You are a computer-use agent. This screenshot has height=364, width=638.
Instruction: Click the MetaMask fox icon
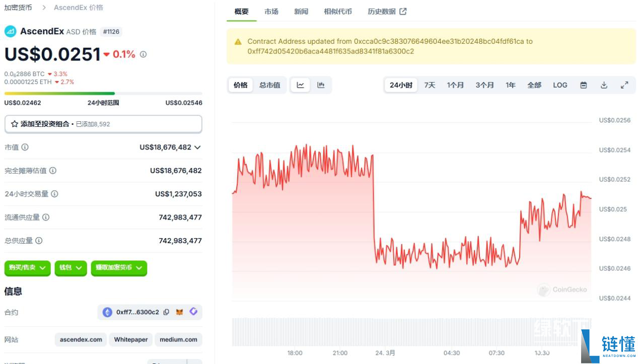180,312
